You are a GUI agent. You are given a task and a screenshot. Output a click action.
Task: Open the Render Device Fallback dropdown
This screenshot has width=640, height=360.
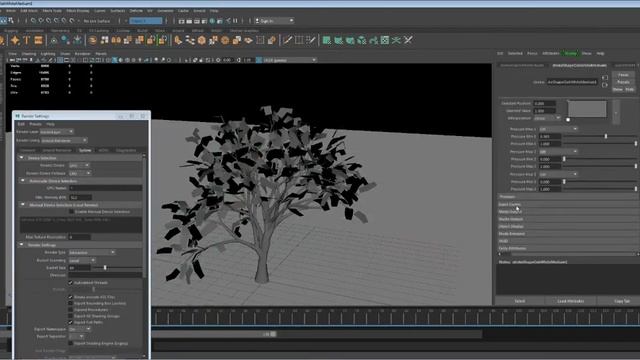(x=80, y=173)
